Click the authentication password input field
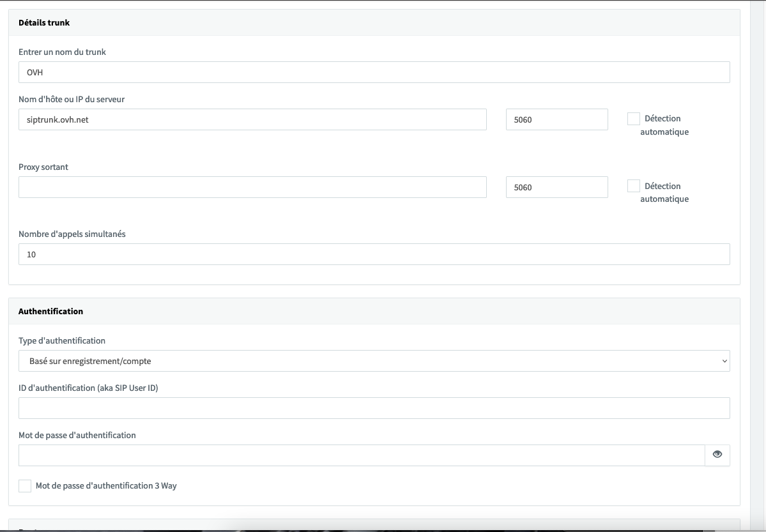This screenshot has height=532, width=766. (361, 455)
